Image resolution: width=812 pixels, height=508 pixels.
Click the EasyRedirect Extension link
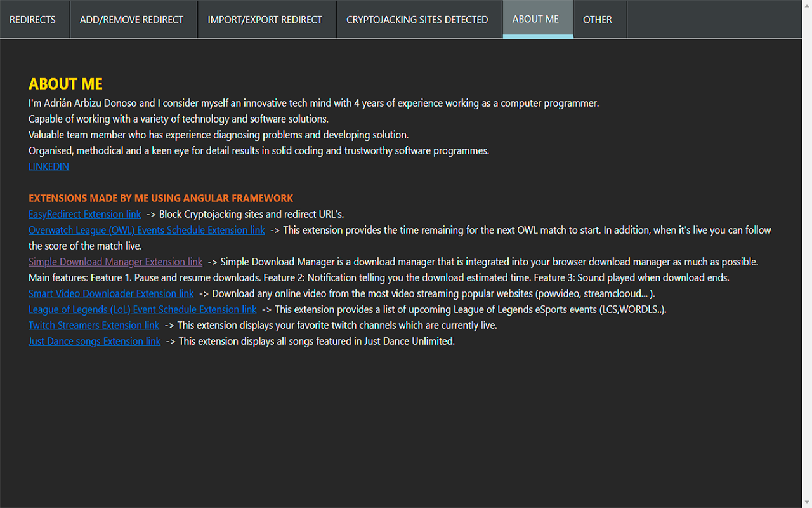pos(84,214)
